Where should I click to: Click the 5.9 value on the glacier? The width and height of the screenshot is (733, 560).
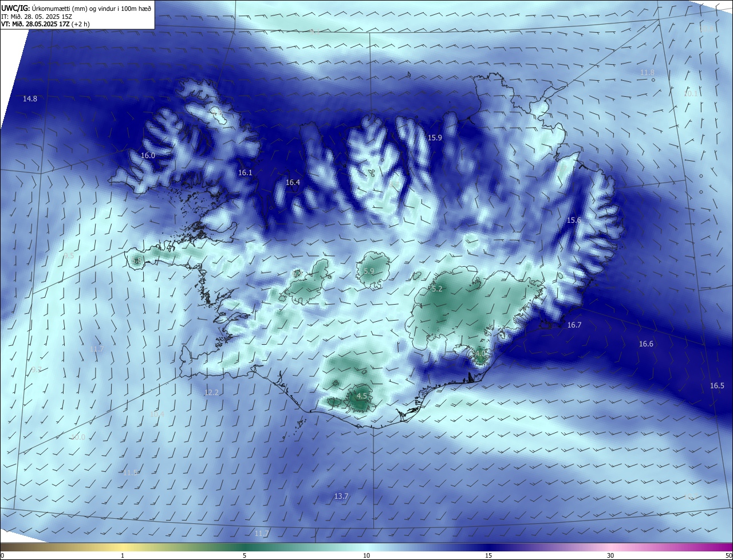pyautogui.click(x=369, y=271)
